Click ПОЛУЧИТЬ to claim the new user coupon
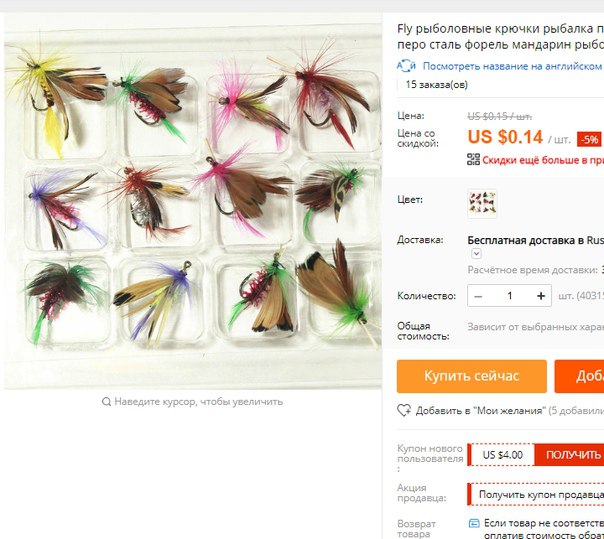The height and width of the screenshot is (539, 604). pyautogui.click(x=569, y=455)
